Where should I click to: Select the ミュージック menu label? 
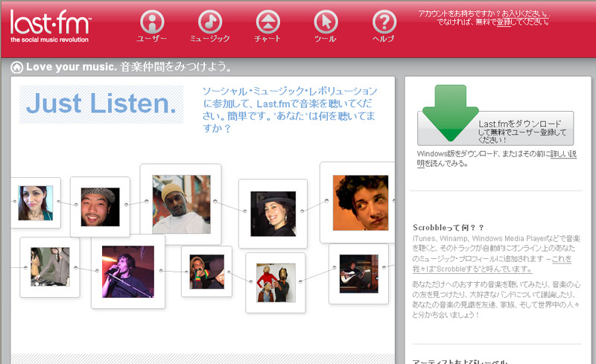click(x=210, y=39)
